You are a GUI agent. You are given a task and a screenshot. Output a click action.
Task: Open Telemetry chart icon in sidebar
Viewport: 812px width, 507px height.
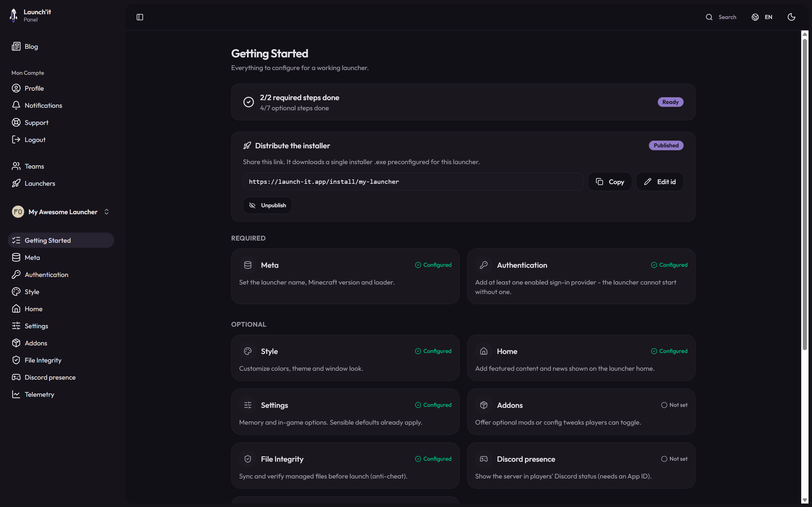pyautogui.click(x=16, y=394)
